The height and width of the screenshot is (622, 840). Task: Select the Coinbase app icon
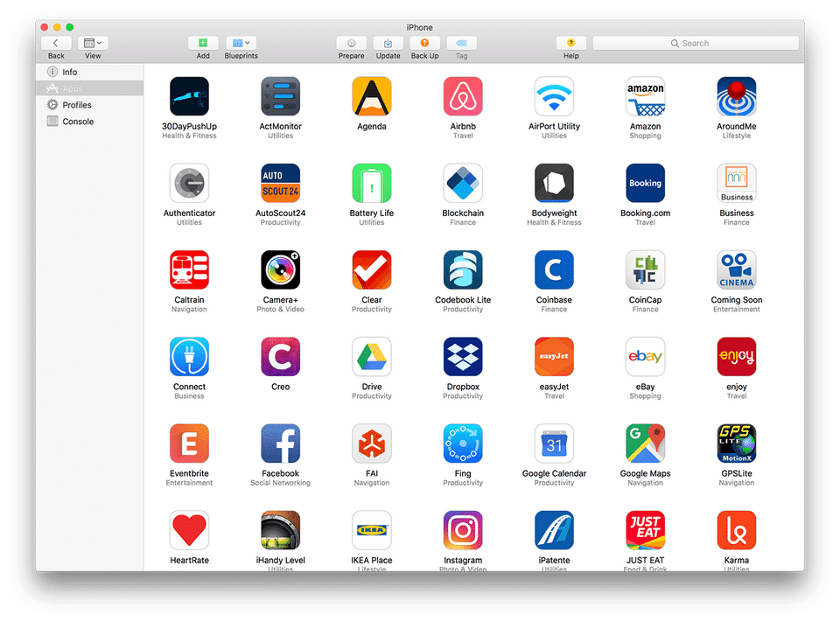pyautogui.click(x=554, y=270)
